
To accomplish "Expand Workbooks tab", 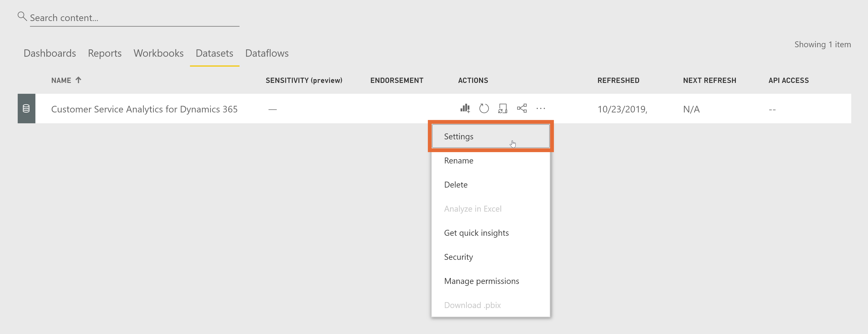I will point(158,54).
